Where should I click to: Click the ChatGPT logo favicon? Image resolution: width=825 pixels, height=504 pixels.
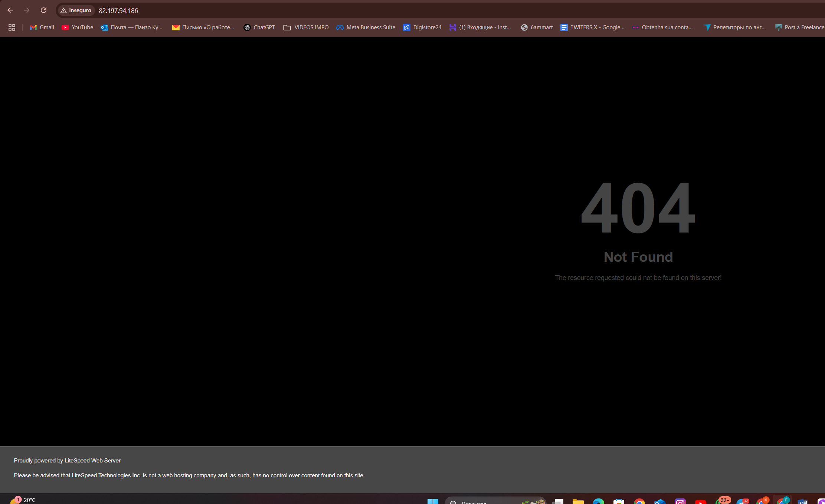pyautogui.click(x=247, y=27)
